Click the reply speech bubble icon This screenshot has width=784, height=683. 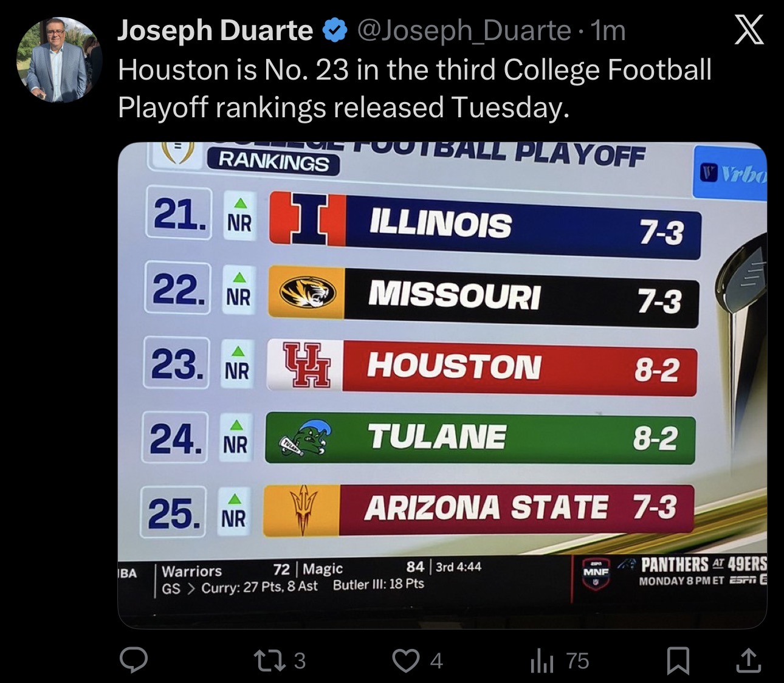click(x=134, y=660)
